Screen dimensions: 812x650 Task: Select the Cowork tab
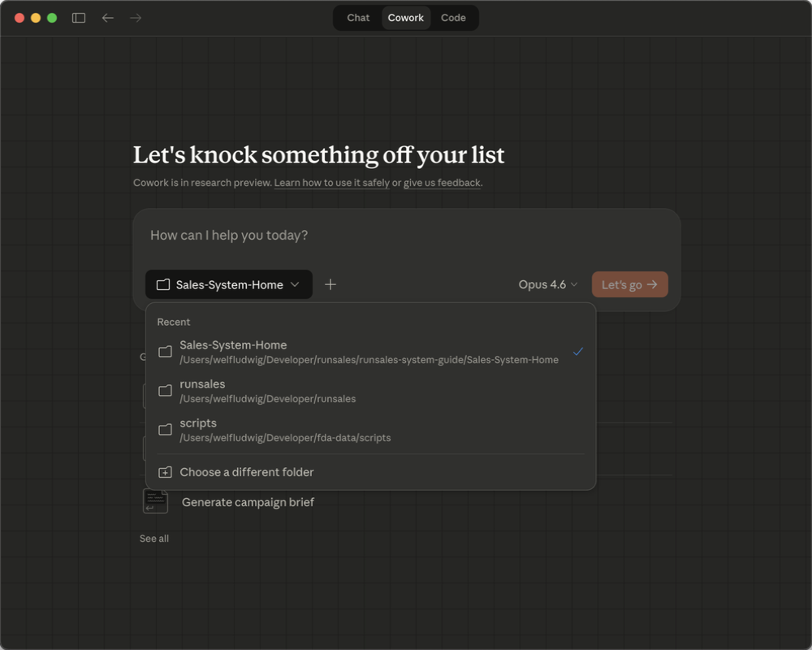406,18
